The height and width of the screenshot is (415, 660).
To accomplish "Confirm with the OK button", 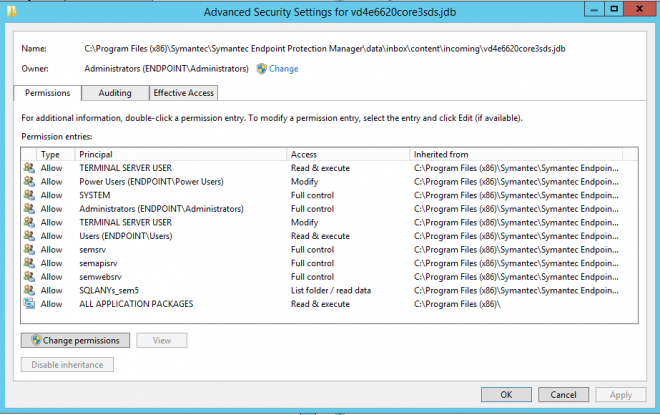I will coord(507,394).
